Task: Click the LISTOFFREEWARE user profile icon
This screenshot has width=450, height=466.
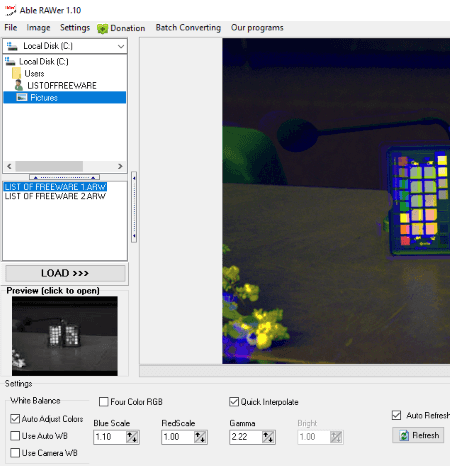Action: pyautogui.click(x=19, y=85)
